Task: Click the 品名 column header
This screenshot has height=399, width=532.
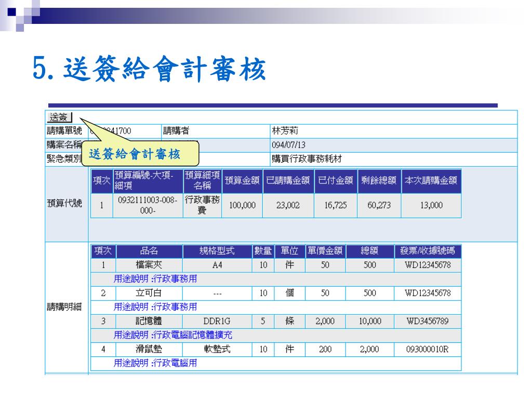Action: 149,251
